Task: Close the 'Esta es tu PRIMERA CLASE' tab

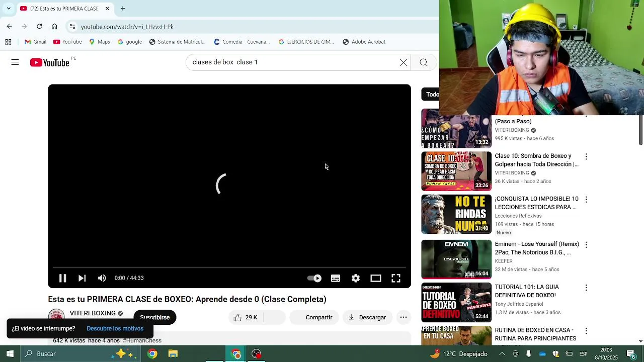Action: click(x=107, y=9)
